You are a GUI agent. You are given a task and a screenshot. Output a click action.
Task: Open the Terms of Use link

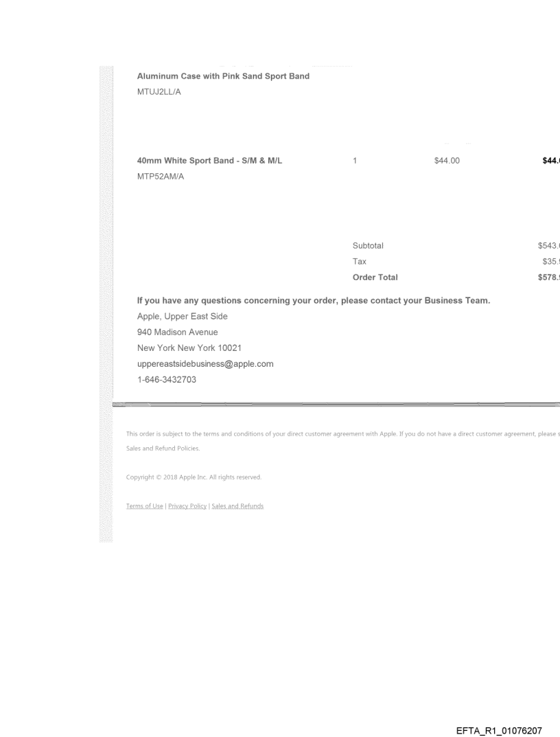pyautogui.click(x=144, y=506)
